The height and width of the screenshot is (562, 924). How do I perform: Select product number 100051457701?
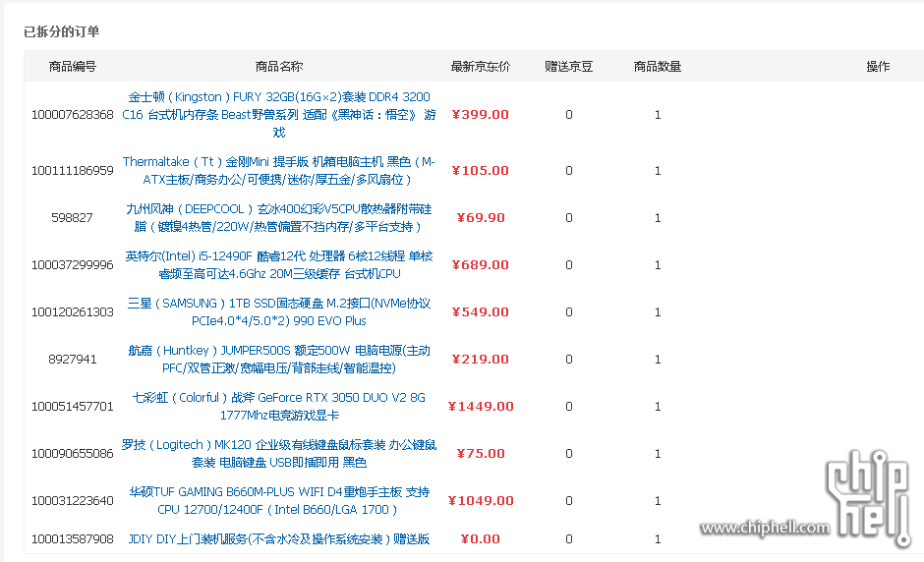click(72, 406)
